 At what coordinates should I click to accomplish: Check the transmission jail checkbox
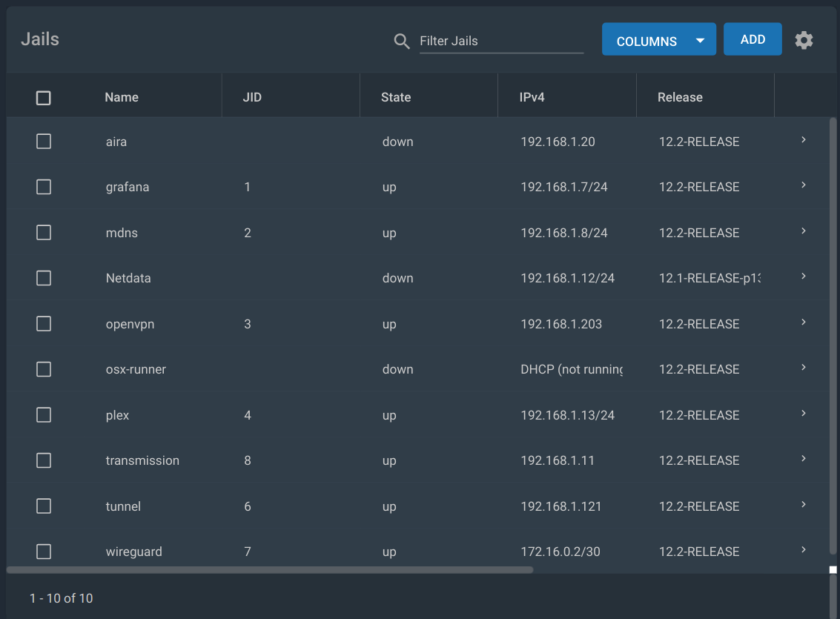(44, 460)
